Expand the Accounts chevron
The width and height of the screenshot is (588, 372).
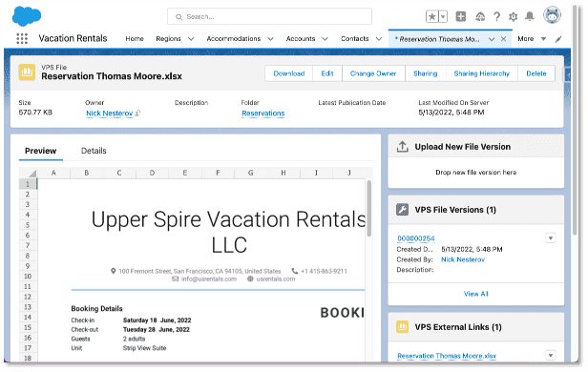tap(325, 38)
